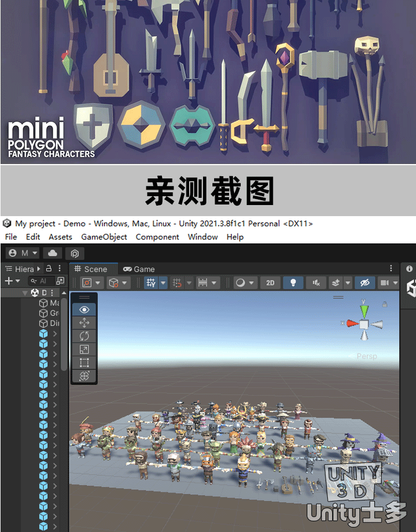Select the Transform tool

coord(84,376)
